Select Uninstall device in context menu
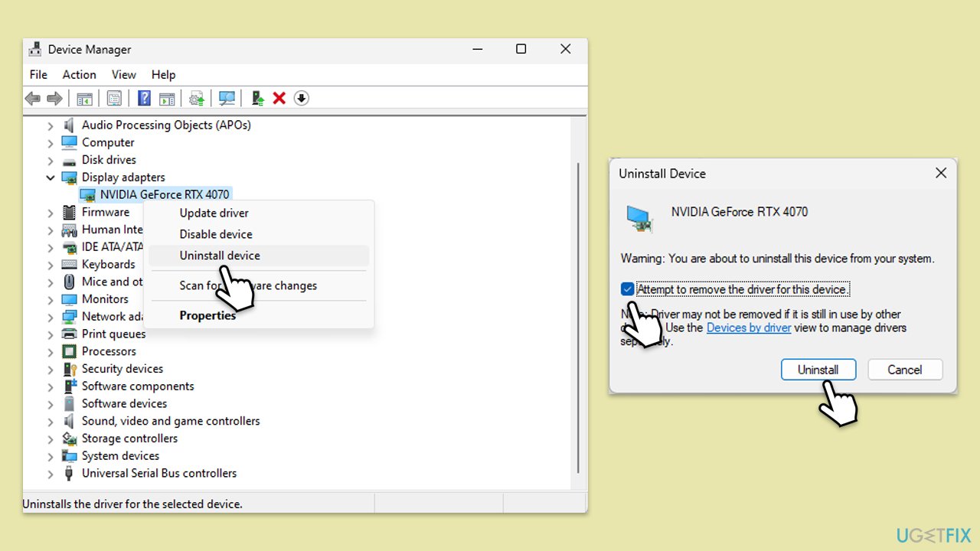Viewport: 980px width, 551px height. (x=259, y=256)
